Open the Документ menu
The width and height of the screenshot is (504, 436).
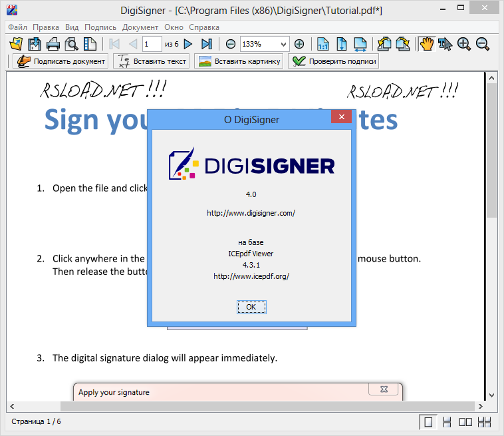(140, 27)
